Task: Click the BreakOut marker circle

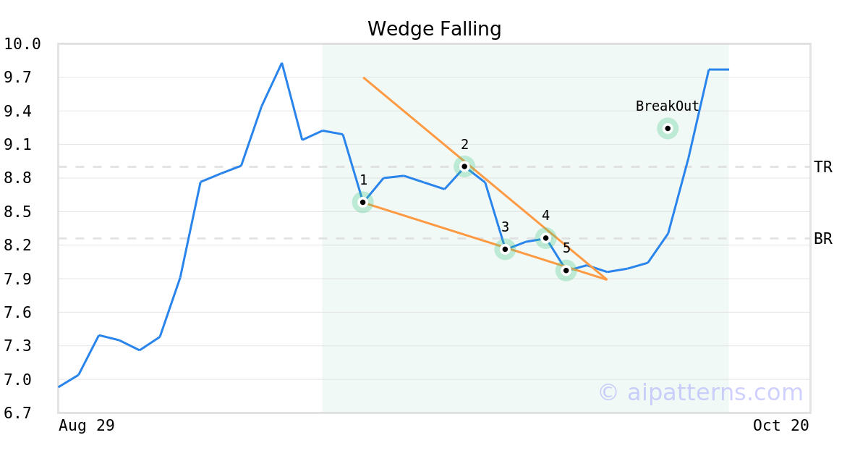Action: [668, 129]
